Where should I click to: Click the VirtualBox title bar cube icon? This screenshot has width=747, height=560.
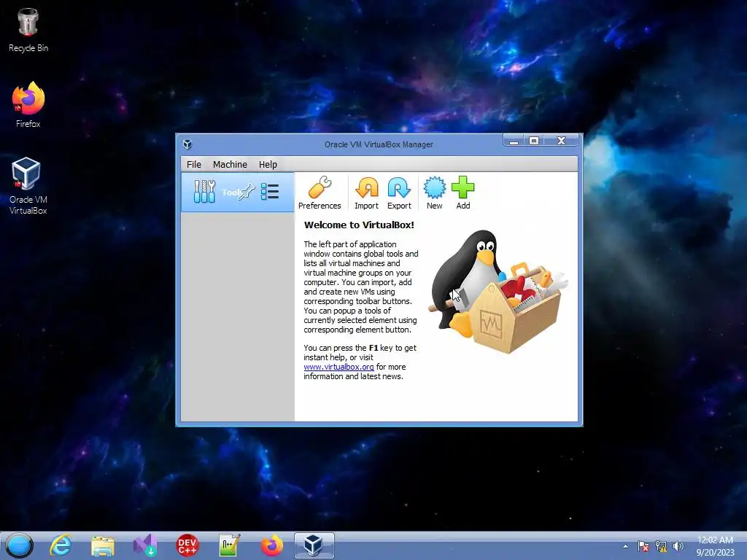click(x=187, y=144)
